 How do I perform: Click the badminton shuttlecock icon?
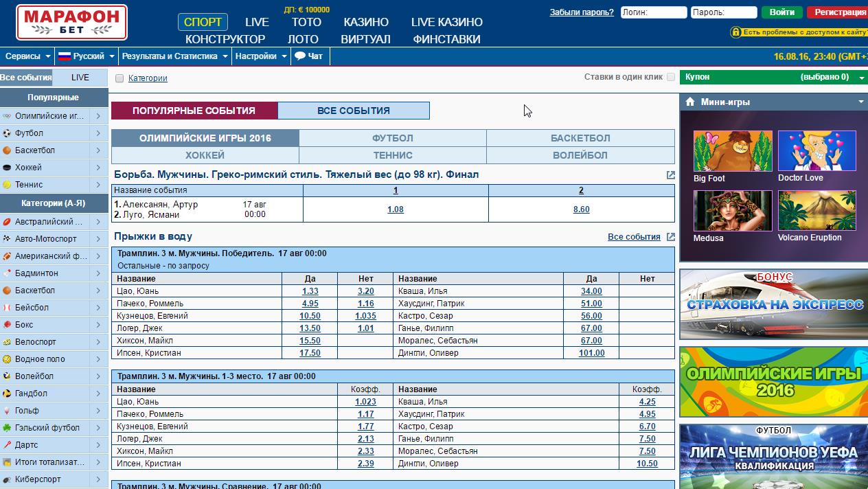click(7, 273)
